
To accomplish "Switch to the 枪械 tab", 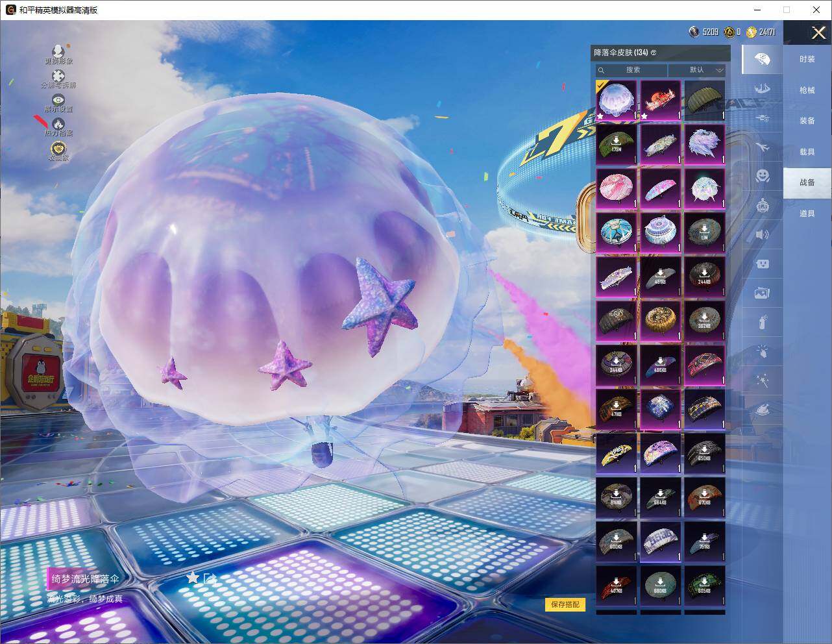I will click(807, 90).
